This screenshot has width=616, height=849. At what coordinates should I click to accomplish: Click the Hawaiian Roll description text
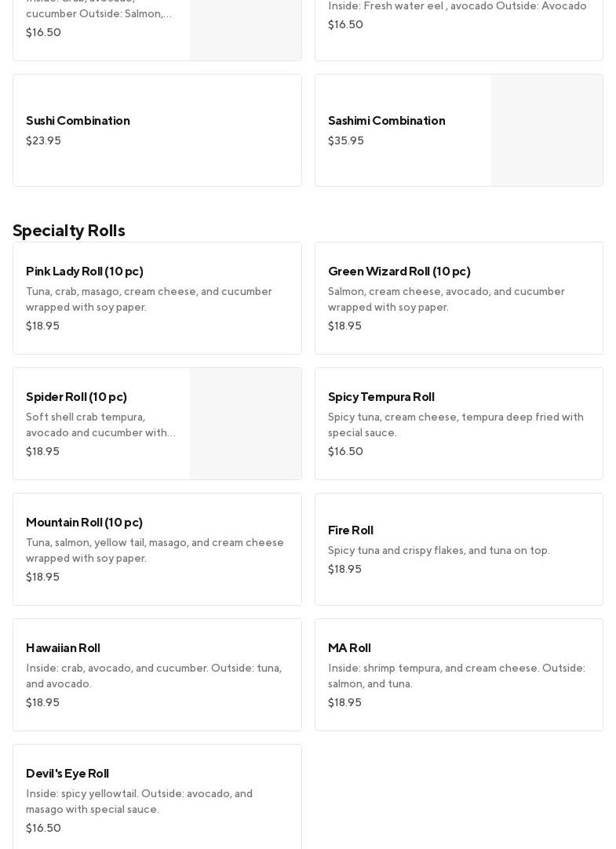click(x=154, y=676)
